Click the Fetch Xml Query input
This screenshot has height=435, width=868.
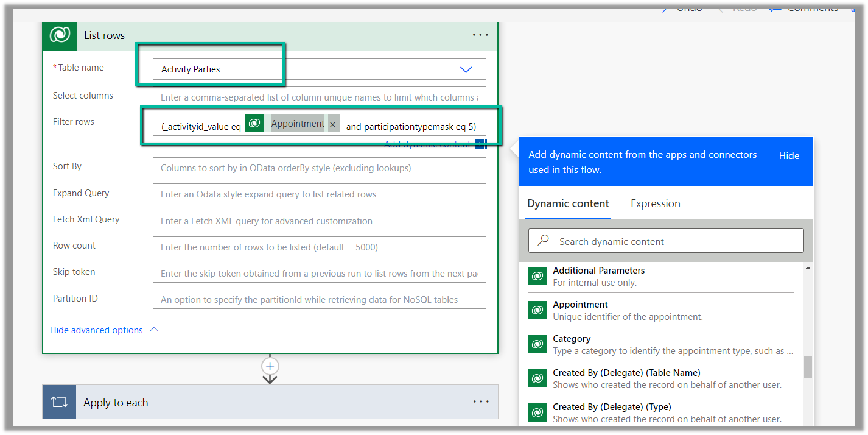pos(319,221)
